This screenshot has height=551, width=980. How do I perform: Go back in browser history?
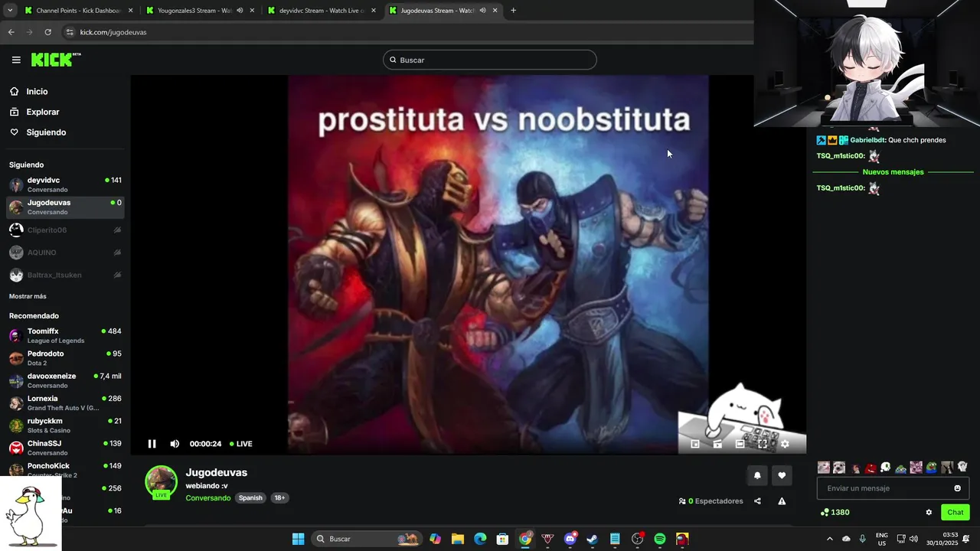pos(11,32)
